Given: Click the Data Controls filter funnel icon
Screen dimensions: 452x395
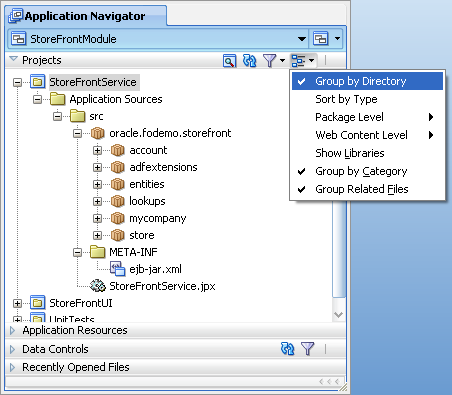Looking at the screenshot, I should coord(307,349).
